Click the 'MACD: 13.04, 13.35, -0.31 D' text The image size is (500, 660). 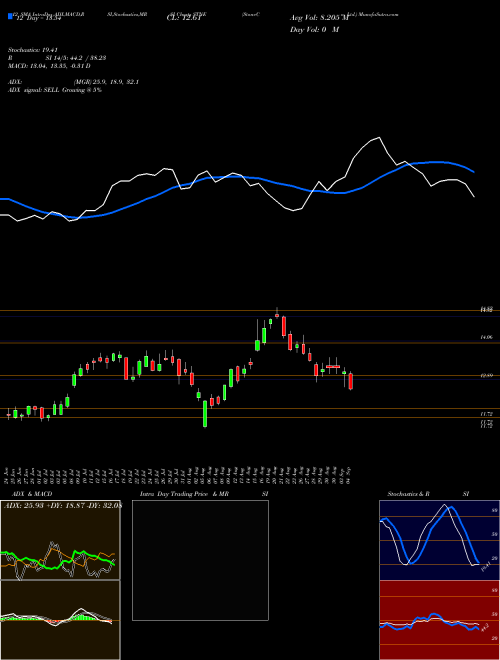pos(49,66)
